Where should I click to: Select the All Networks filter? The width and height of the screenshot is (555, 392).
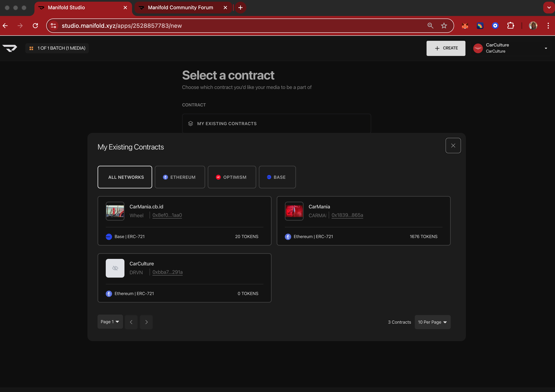coord(125,177)
